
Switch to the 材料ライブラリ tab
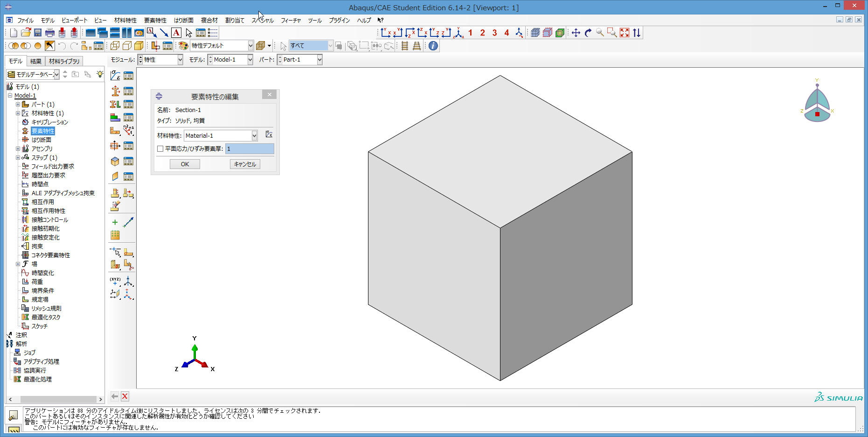[64, 61]
